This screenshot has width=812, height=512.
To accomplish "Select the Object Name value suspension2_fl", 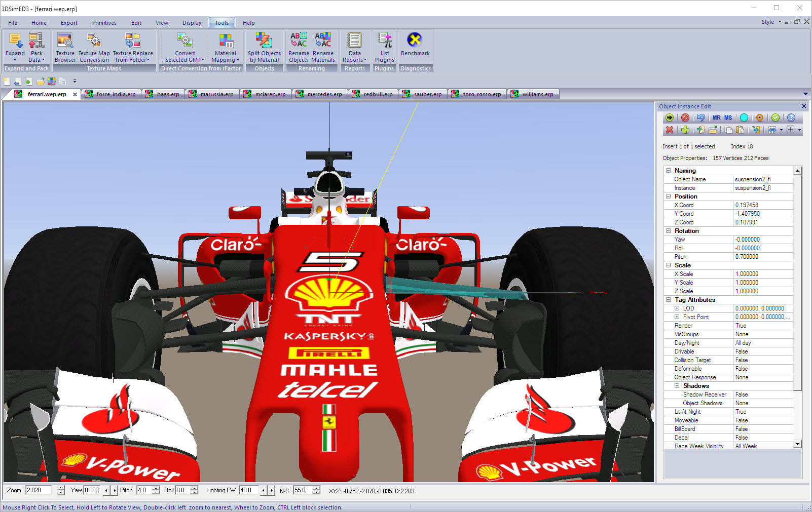I will [763, 179].
